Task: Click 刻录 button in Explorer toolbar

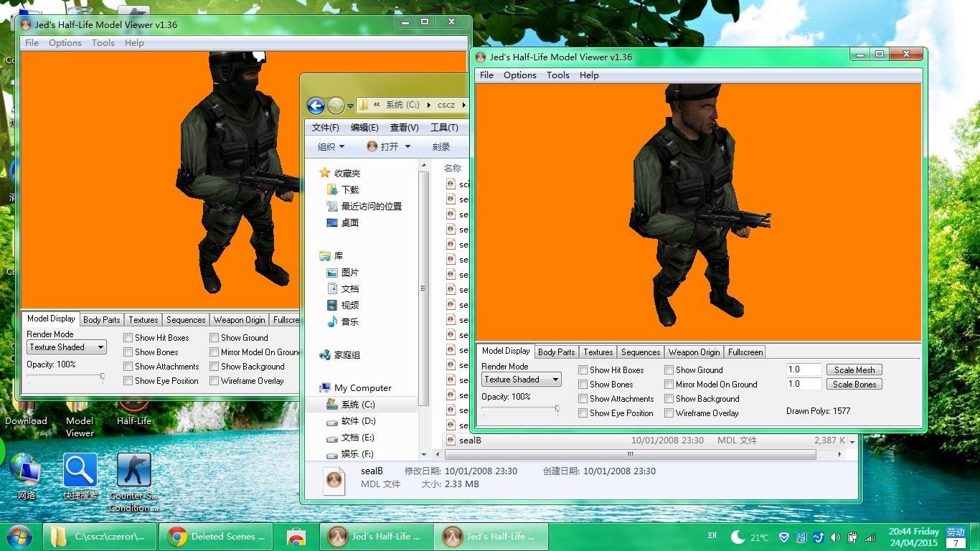Action: (x=441, y=146)
